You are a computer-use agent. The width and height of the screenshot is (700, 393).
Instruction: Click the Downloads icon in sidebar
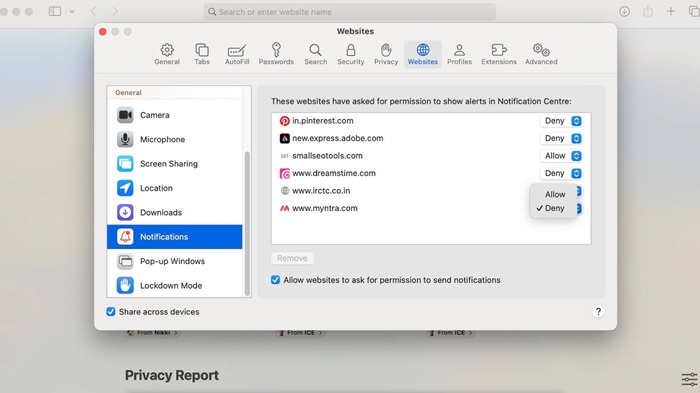tap(125, 212)
